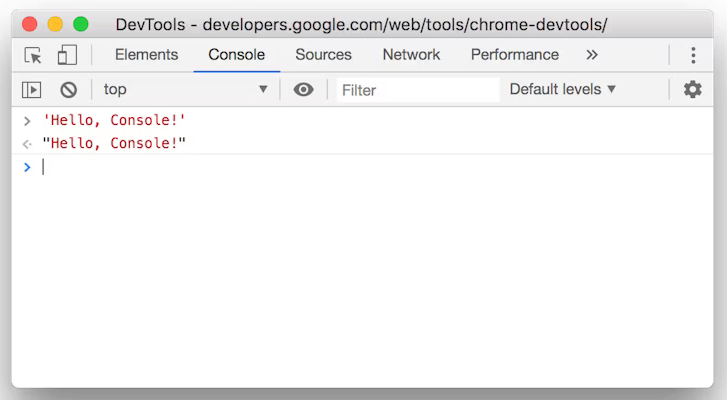Image resolution: width=727 pixels, height=400 pixels.
Task: Open the three-dot DevTools menu
Action: click(693, 55)
